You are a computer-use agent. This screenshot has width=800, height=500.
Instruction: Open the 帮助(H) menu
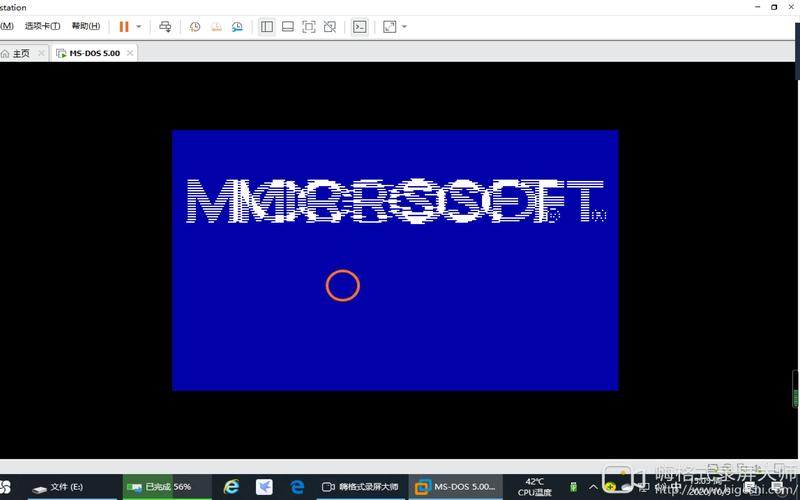pos(86,26)
